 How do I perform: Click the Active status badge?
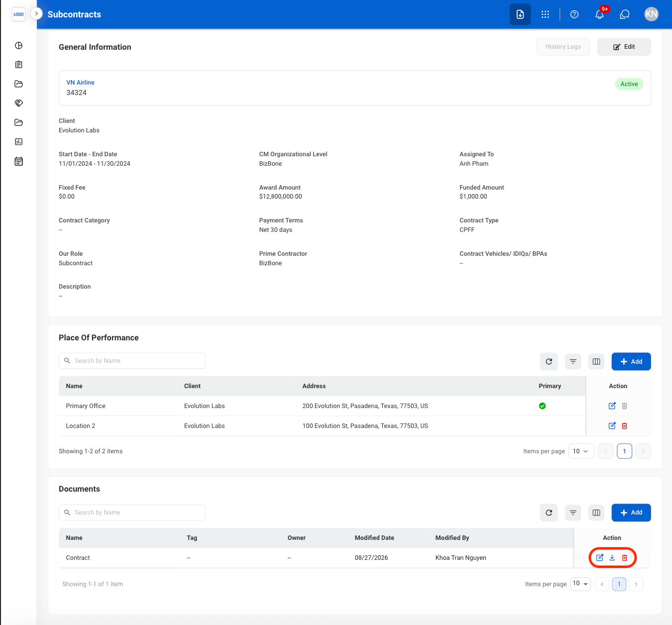pyautogui.click(x=629, y=84)
